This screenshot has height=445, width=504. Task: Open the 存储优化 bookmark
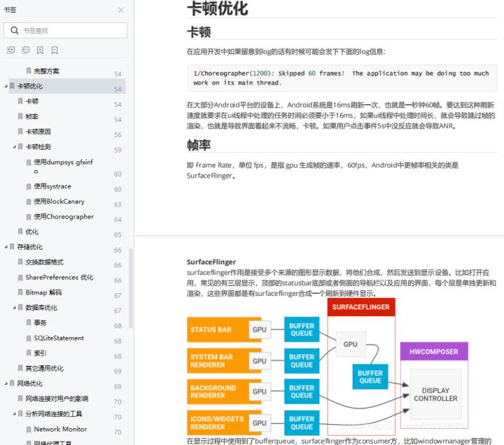[29, 247]
